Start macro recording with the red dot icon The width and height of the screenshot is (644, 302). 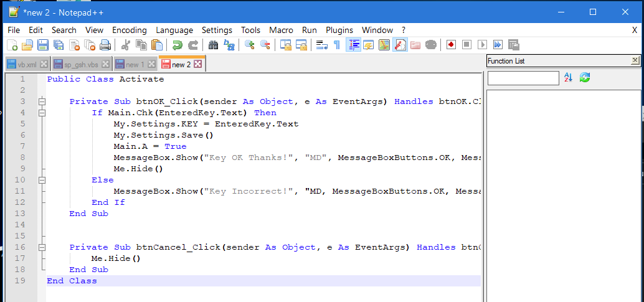(x=452, y=45)
